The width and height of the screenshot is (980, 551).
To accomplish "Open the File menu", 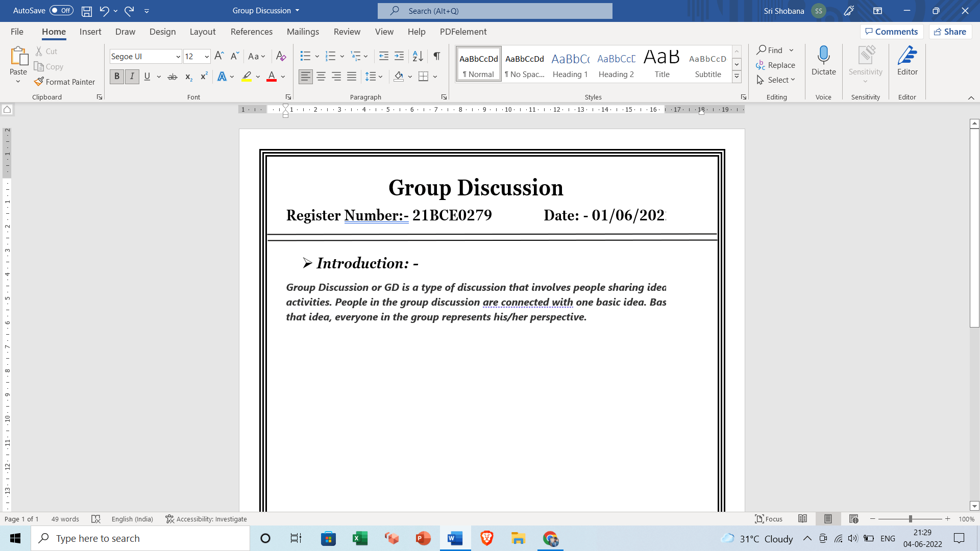I will point(17,32).
